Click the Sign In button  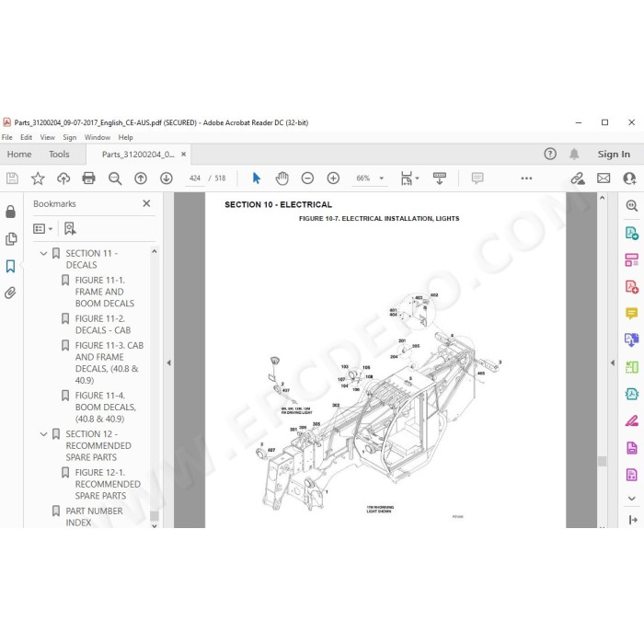point(614,154)
